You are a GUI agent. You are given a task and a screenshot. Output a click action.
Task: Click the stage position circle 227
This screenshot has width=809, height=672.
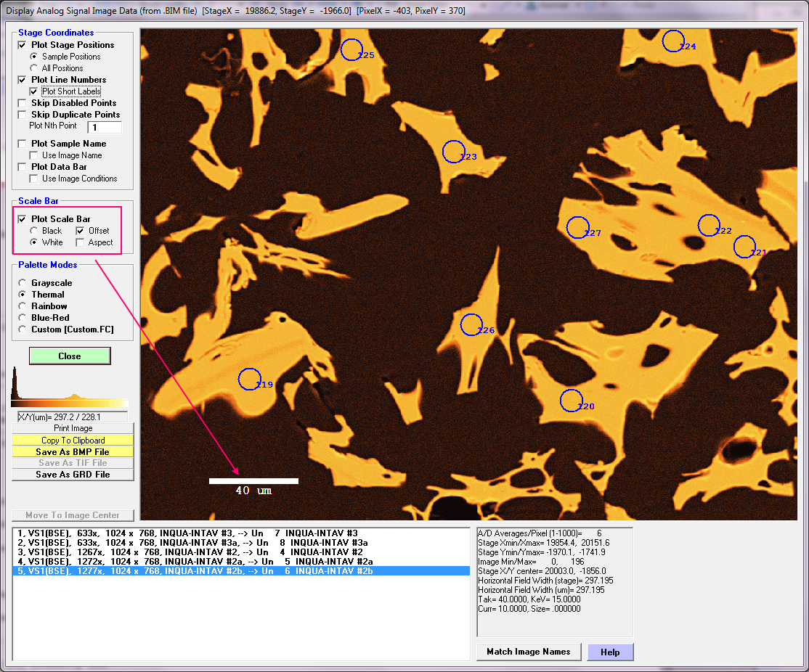(577, 227)
